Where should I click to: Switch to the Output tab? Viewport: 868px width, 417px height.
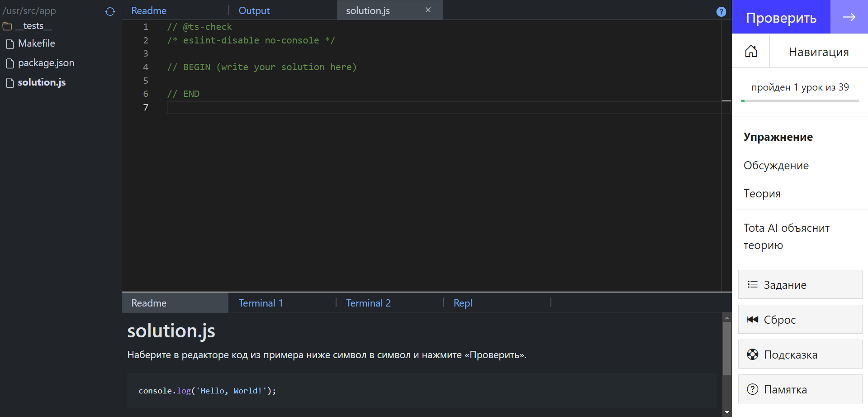coord(254,10)
